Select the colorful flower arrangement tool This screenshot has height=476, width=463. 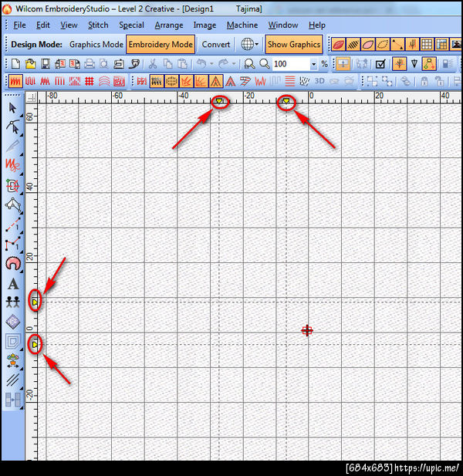pyautogui.click(x=13, y=361)
